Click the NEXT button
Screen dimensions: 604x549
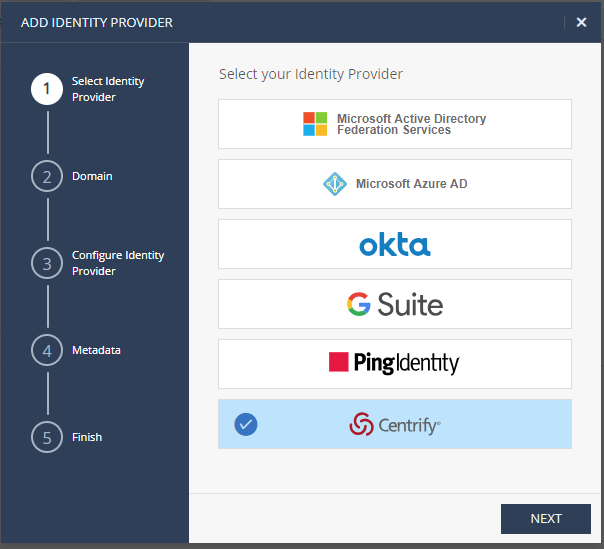[x=546, y=519]
